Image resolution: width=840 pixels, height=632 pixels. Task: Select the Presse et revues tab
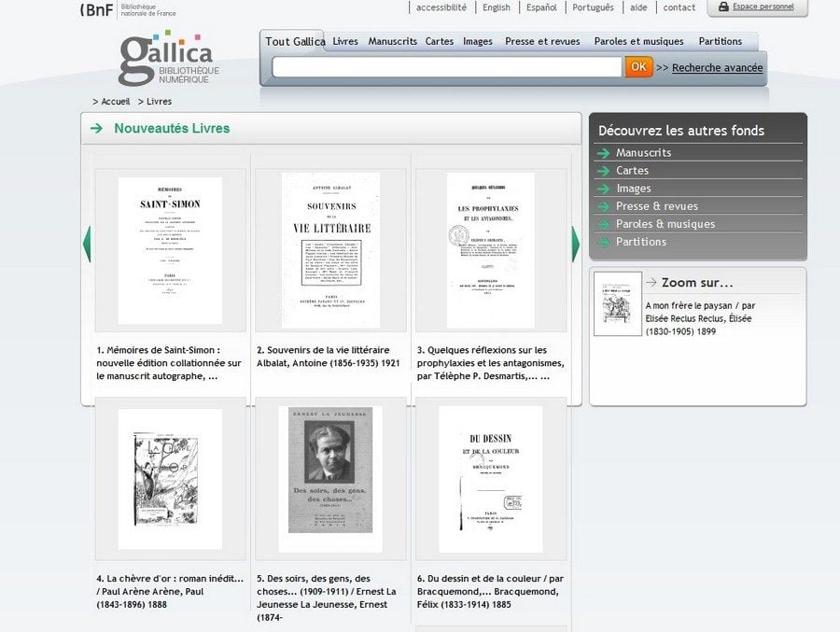542,41
